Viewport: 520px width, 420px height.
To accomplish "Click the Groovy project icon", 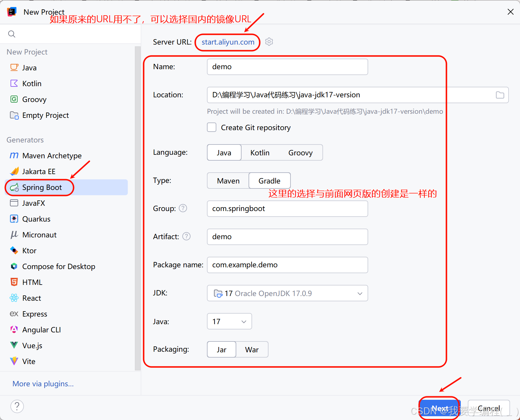I will click(14, 99).
